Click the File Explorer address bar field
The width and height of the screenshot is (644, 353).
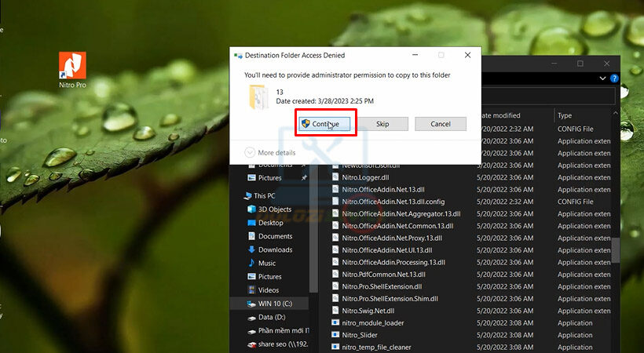[548, 96]
